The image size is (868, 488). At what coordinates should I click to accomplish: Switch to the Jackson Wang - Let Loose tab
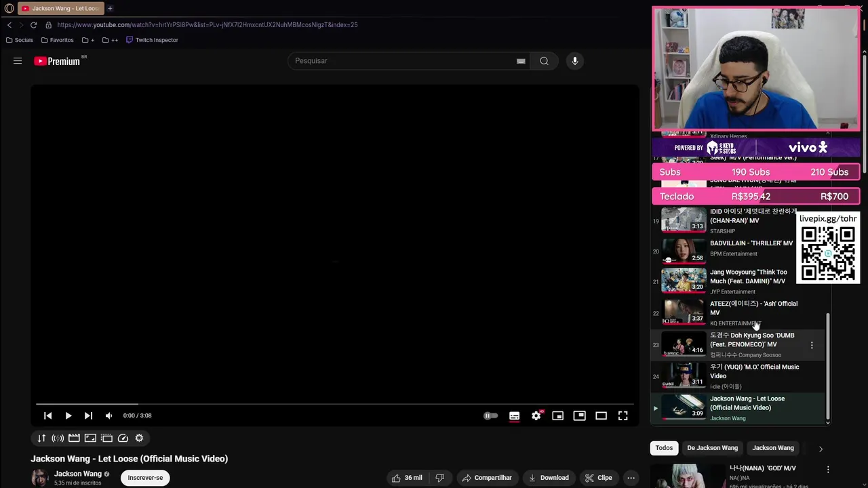pyautogui.click(x=61, y=8)
